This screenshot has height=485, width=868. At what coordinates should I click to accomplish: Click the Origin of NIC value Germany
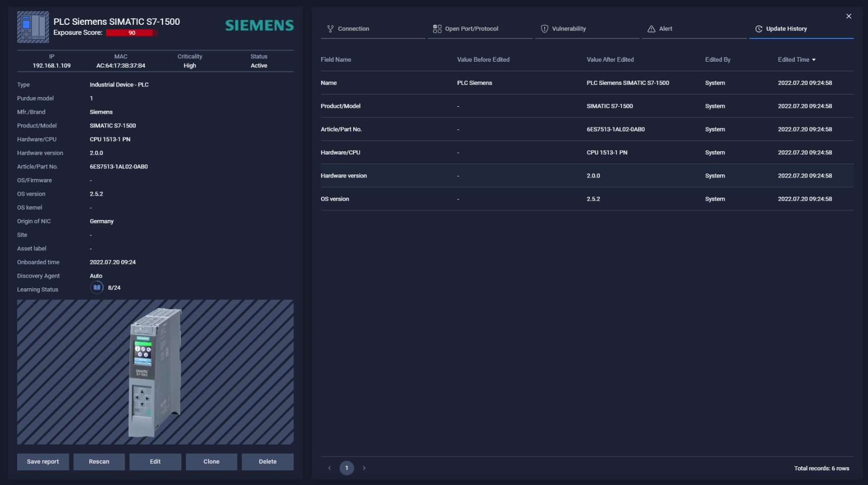102,222
